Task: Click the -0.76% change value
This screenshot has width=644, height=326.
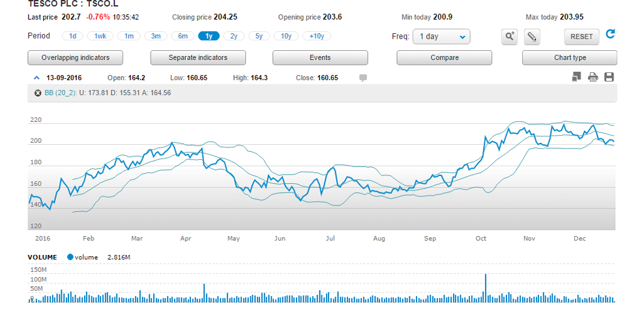Action: pyautogui.click(x=98, y=17)
